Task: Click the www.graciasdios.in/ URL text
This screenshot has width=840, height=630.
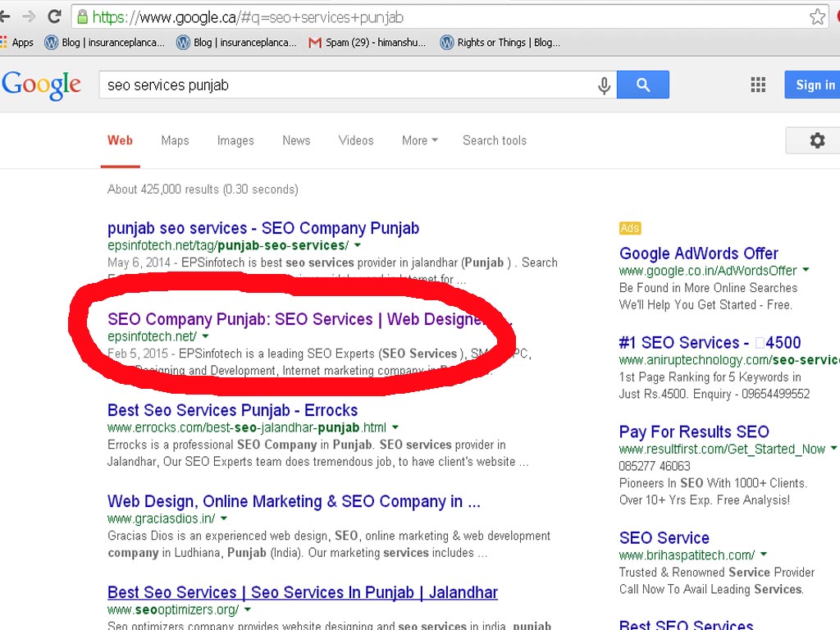Action: pyautogui.click(x=162, y=518)
